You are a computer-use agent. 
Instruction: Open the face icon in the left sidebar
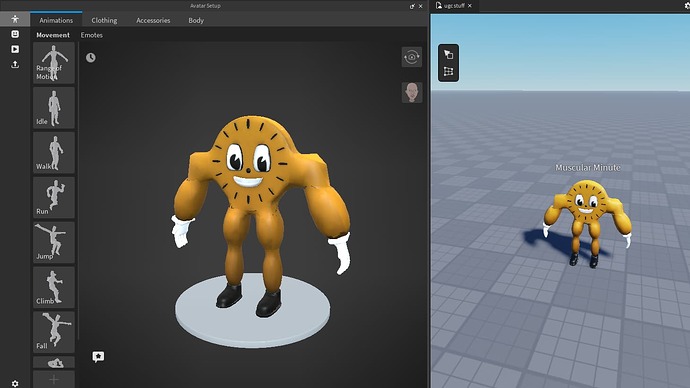15,34
